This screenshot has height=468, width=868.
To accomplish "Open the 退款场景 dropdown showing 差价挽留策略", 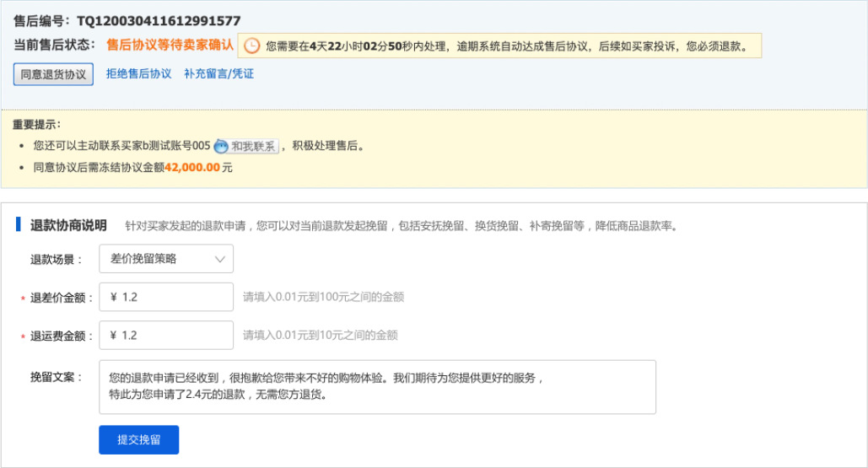I will click(x=165, y=259).
